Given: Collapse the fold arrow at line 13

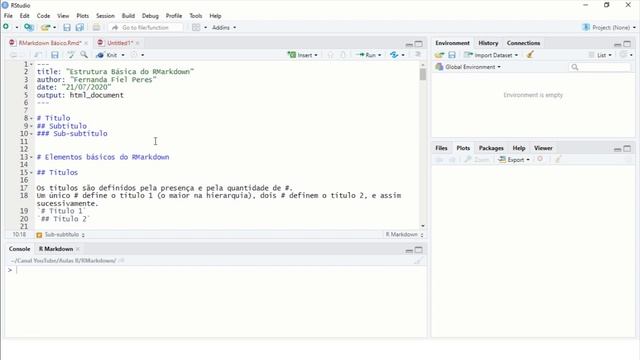Looking at the screenshot, I should click(x=31, y=157).
